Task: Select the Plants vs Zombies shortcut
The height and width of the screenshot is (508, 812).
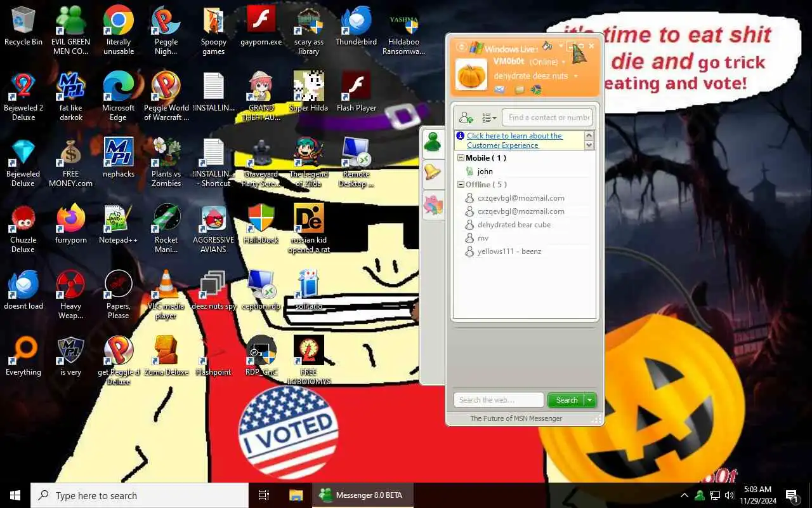Action: pos(166,163)
